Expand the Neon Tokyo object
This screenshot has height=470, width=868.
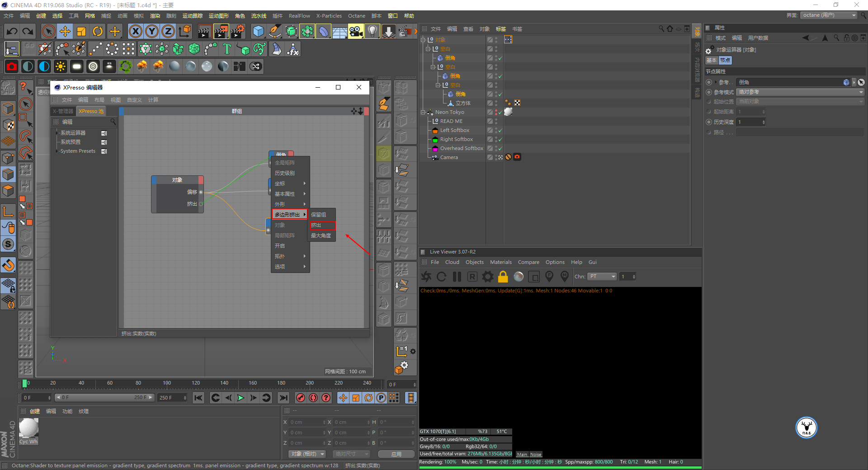click(x=423, y=112)
